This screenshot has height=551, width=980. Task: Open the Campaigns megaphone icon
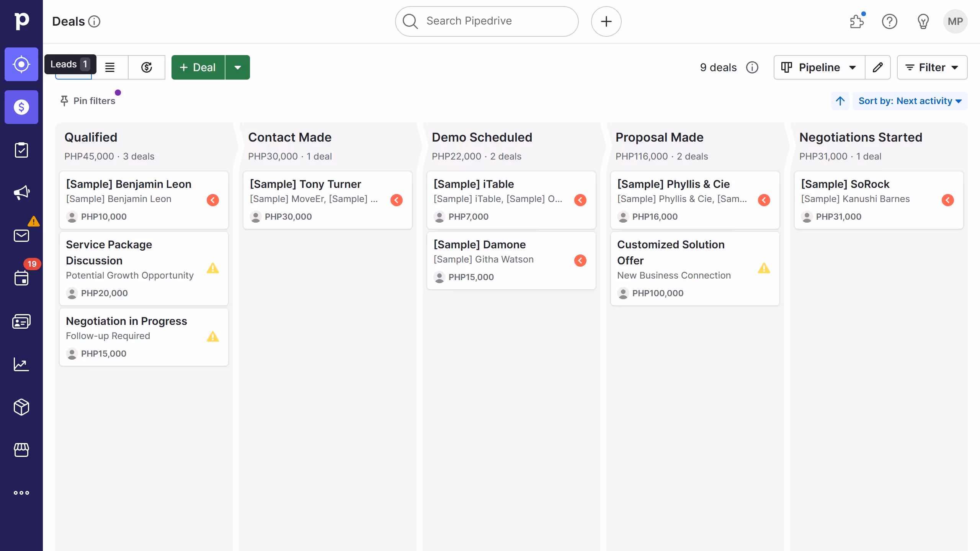[x=21, y=192]
